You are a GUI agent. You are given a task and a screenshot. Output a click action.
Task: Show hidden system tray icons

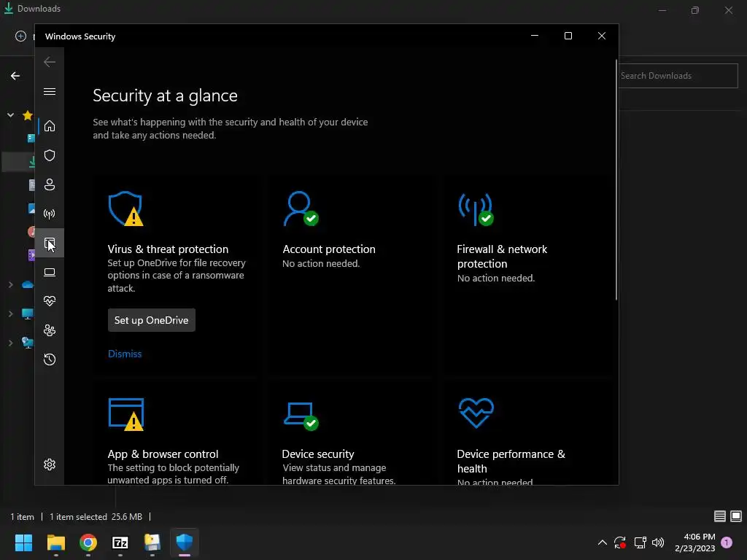(x=602, y=542)
